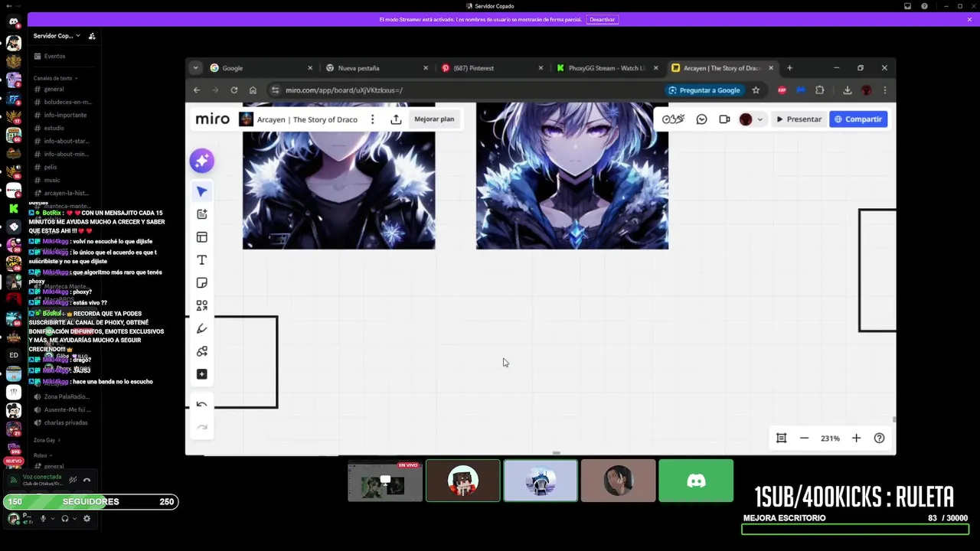Redo the action in Miro
The image size is (980, 551).
(202, 427)
